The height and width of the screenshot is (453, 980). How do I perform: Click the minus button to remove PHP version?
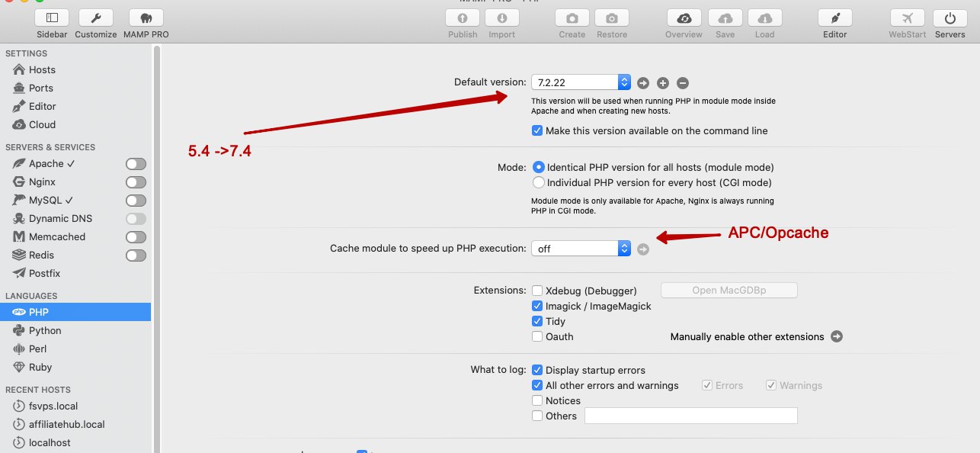pyautogui.click(x=683, y=82)
